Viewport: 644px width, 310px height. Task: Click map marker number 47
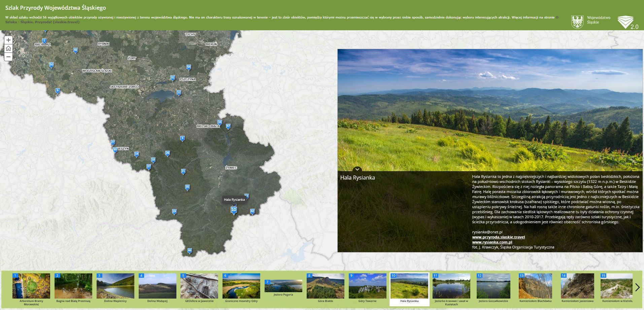pyautogui.click(x=228, y=127)
